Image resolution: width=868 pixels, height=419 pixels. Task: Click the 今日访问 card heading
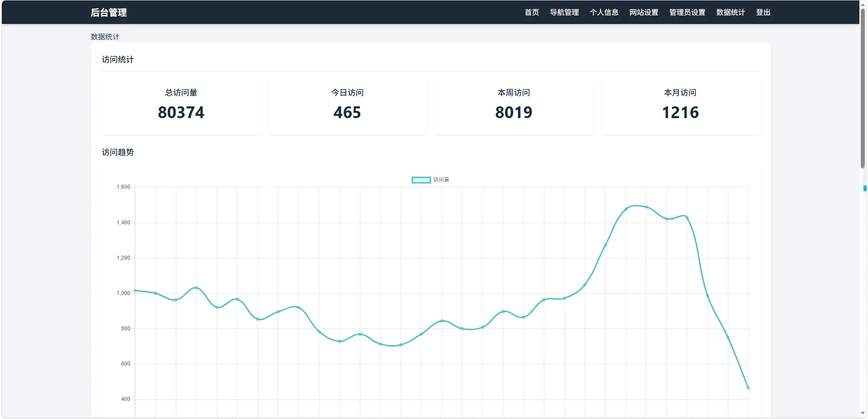pos(347,92)
